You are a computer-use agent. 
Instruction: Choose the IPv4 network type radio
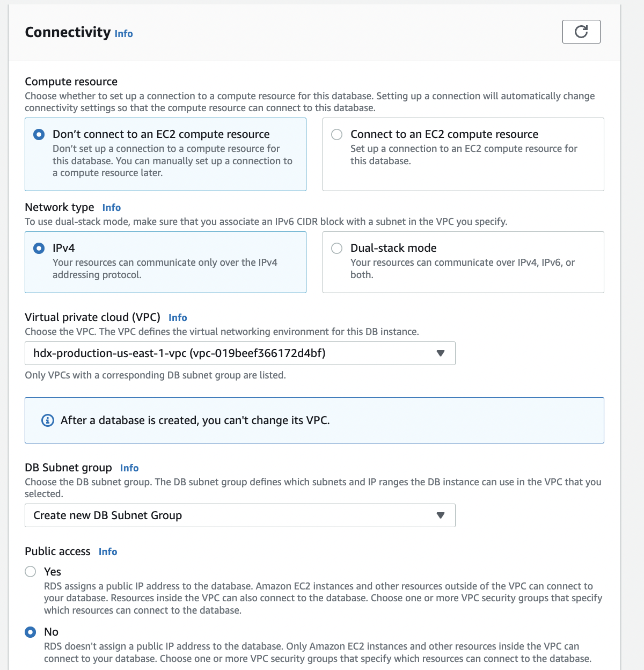coord(39,248)
